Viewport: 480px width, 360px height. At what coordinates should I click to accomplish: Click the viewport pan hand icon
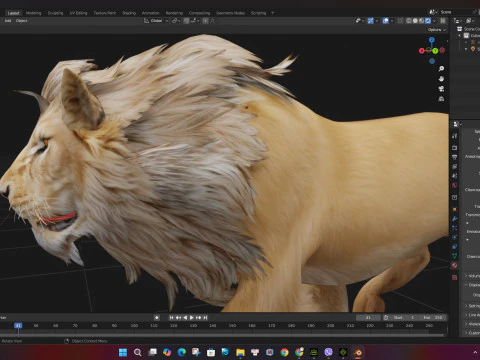pos(441,79)
